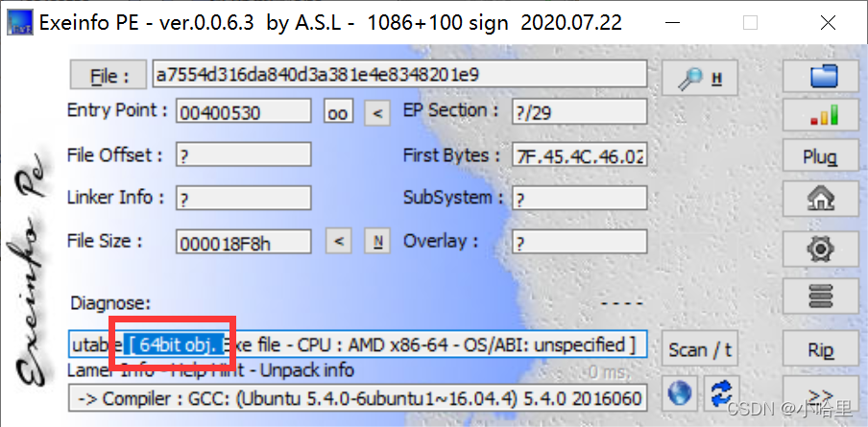868x427 pixels.
Task: Click the File Offset field
Action: (x=244, y=154)
